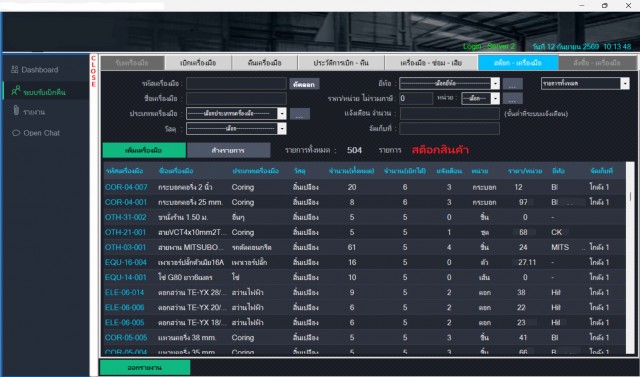Switch to the รับเครื่องมือ tab
Image resolution: width=640 pixels, height=377 pixels.
(133, 63)
